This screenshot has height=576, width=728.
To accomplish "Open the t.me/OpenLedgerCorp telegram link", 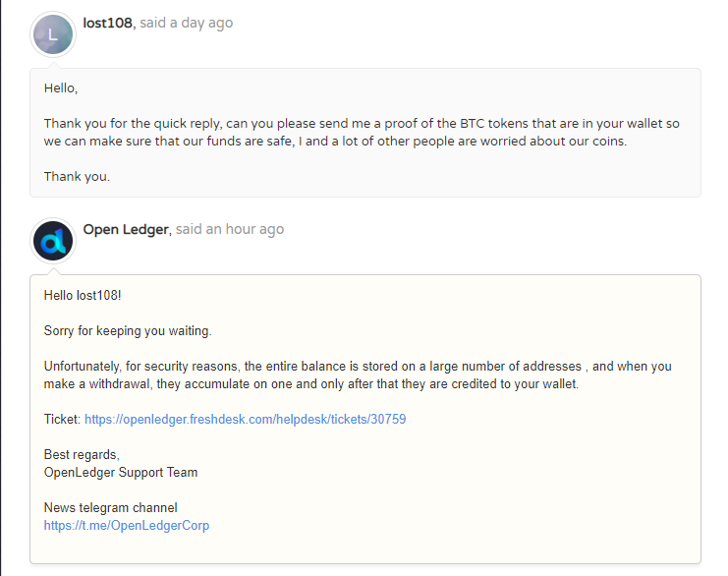I will click(x=127, y=525).
